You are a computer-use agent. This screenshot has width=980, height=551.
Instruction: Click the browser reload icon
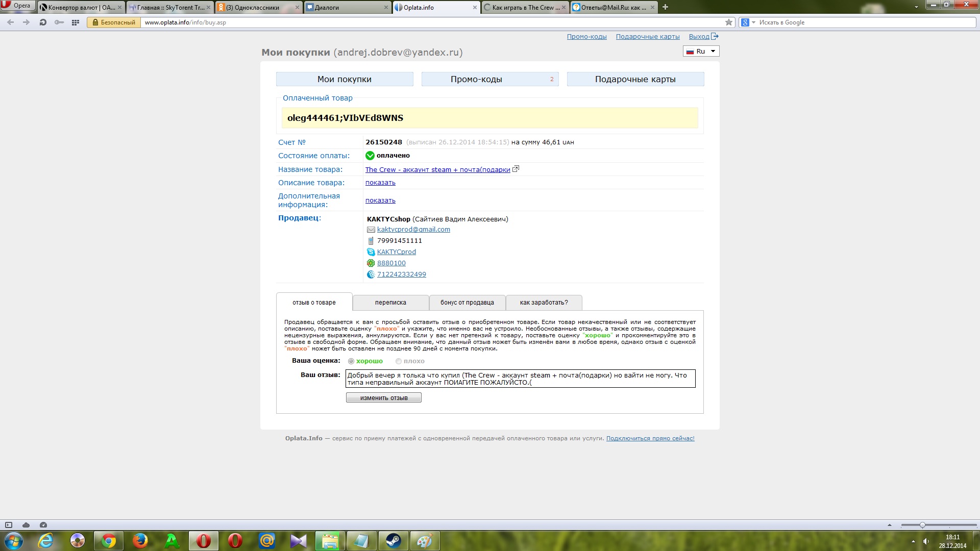43,22
